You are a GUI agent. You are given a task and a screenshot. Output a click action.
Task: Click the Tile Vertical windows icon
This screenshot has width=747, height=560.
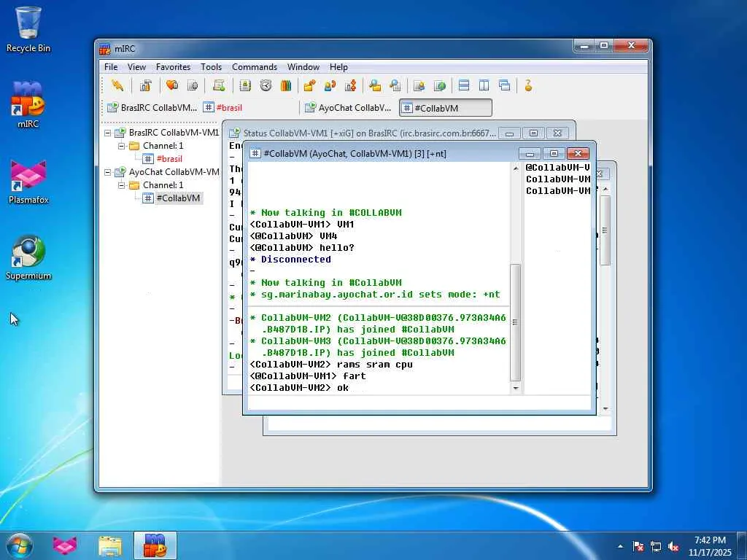[x=484, y=86]
